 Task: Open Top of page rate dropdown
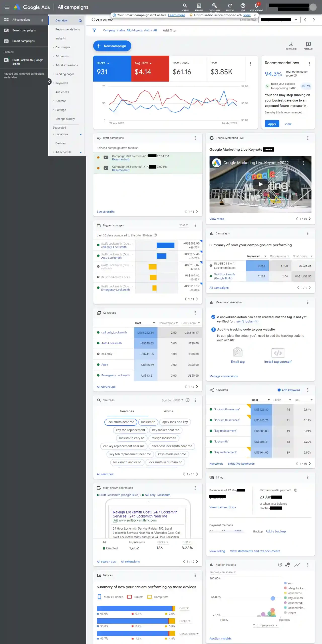265,625
